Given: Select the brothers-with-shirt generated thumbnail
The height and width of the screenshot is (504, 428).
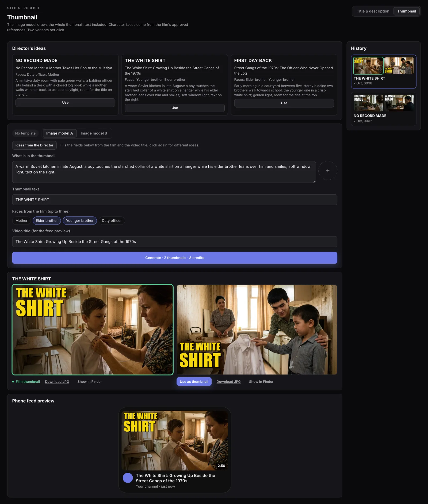Looking at the screenshot, I should [257, 330].
